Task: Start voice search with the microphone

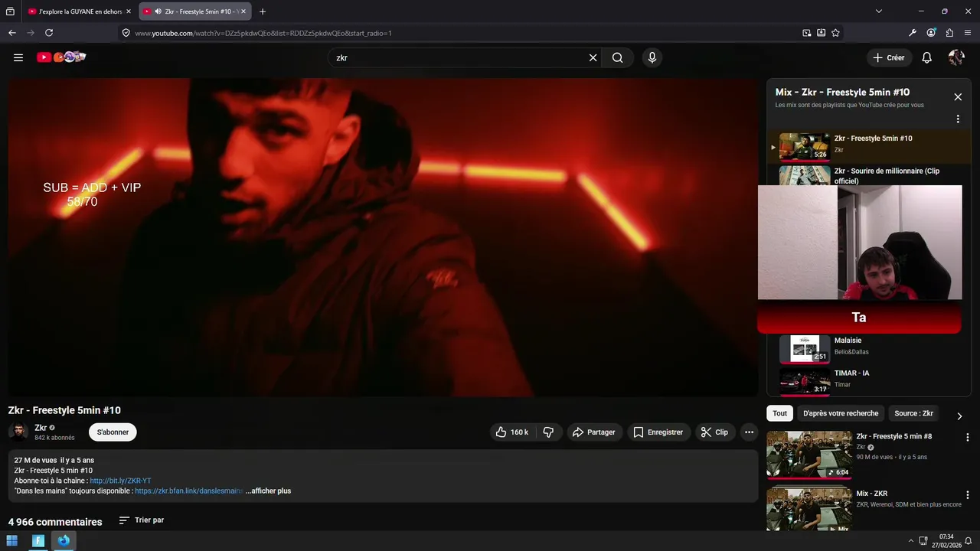Action: click(652, 57)
